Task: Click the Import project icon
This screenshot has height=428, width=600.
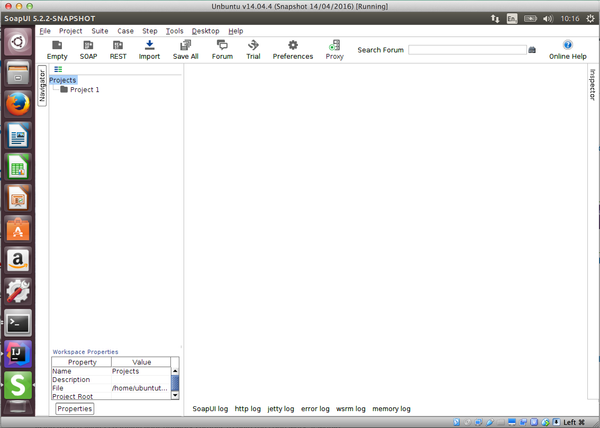Action: tap(149, 49)
